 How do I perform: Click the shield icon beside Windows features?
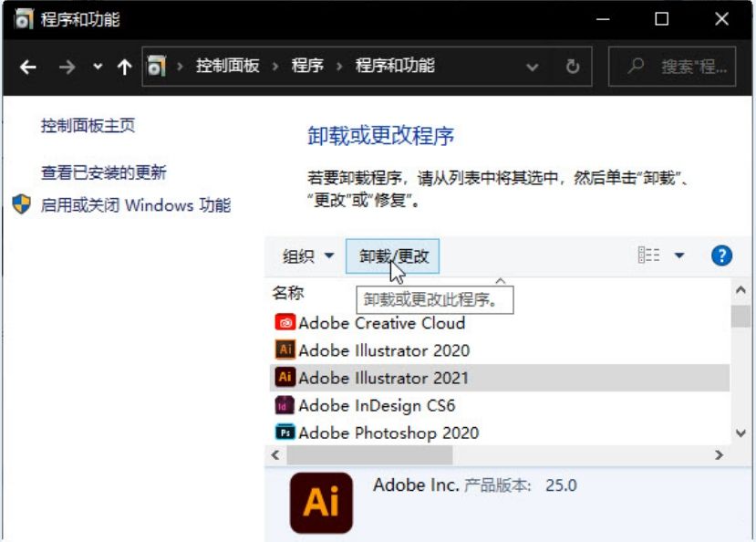(22, 204)
